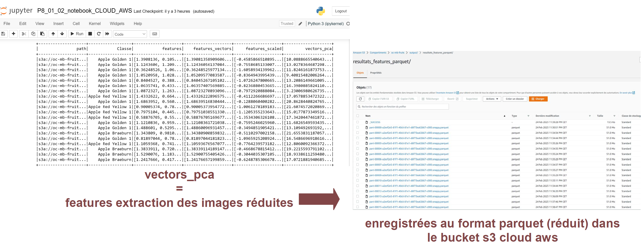This screenshot has height=245, width=644.
Task: Cut the selected cell
Action: 24,34
